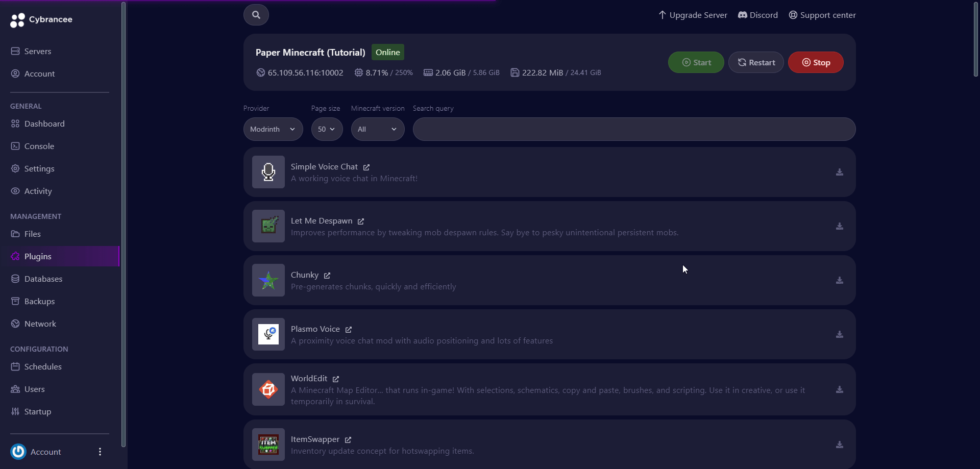This screenshot has height=469, width=980.
Task: Click the sidebar vertical scrollbar
Action: click(x=123, y=225)
